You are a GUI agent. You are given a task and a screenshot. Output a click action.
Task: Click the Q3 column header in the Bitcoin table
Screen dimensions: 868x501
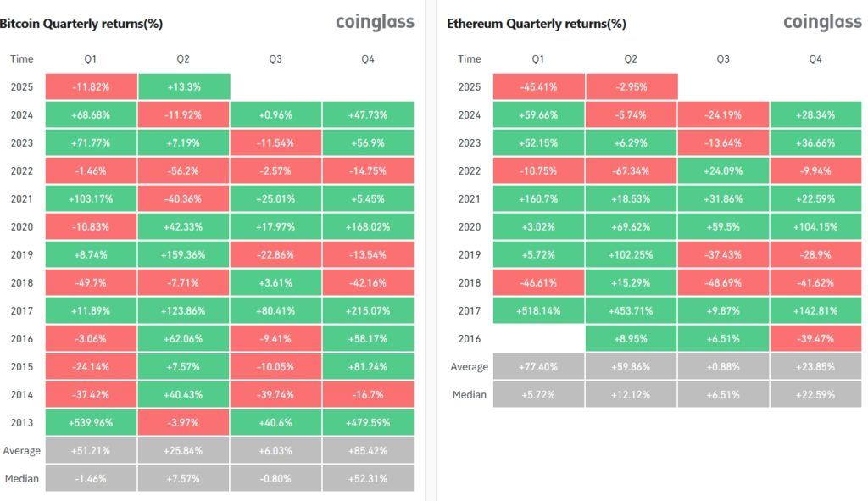pos(275,59)
